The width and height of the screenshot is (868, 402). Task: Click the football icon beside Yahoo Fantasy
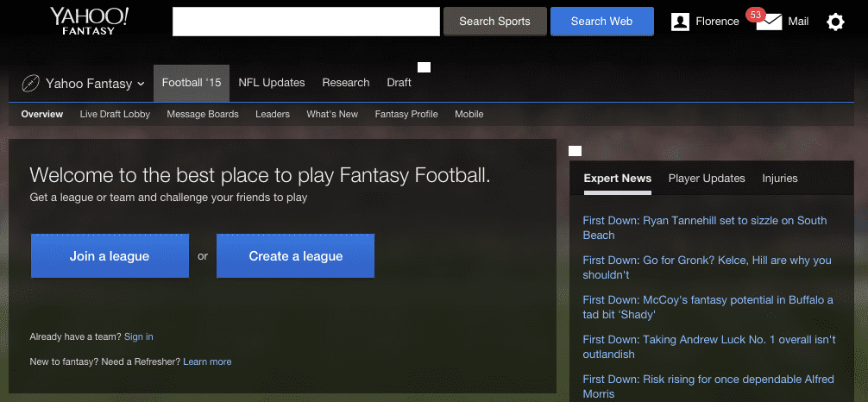(x=30, y=84)
